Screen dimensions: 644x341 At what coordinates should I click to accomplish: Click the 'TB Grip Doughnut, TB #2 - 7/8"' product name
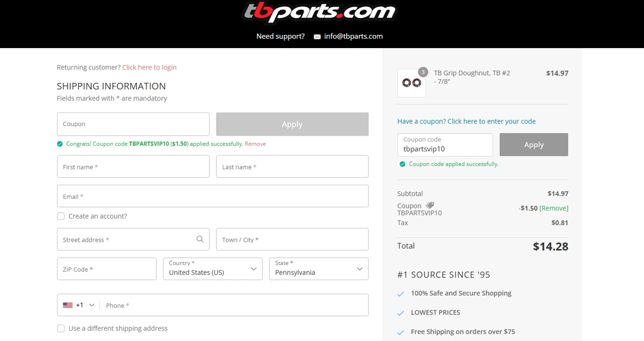click(x=472, y=77)
